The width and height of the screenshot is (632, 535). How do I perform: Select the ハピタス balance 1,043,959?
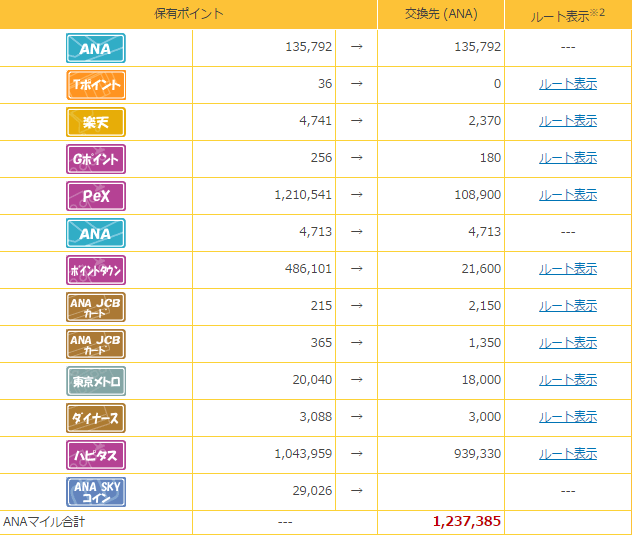pyautogui.click(x=303, y=454)
